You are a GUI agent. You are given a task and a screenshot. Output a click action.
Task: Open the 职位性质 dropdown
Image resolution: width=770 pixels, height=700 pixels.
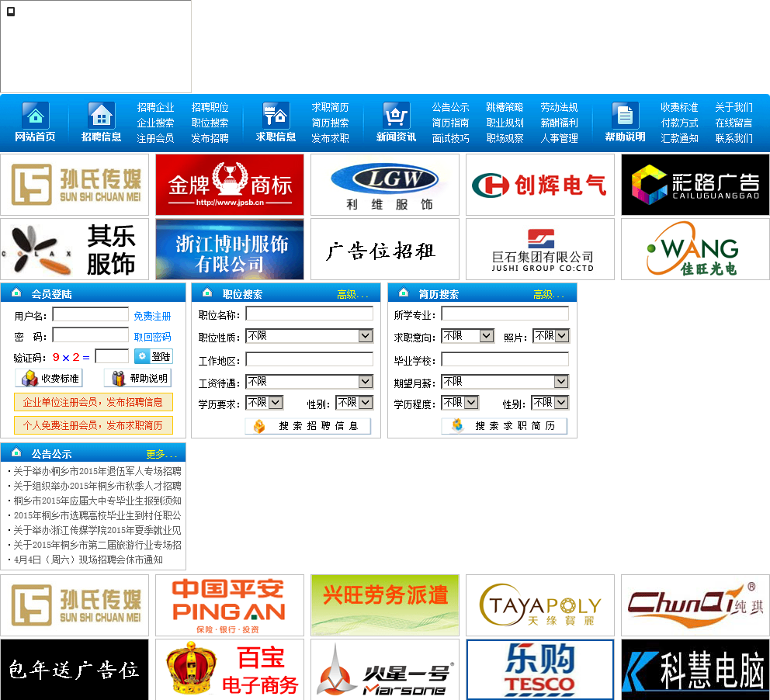coord(310,336)
